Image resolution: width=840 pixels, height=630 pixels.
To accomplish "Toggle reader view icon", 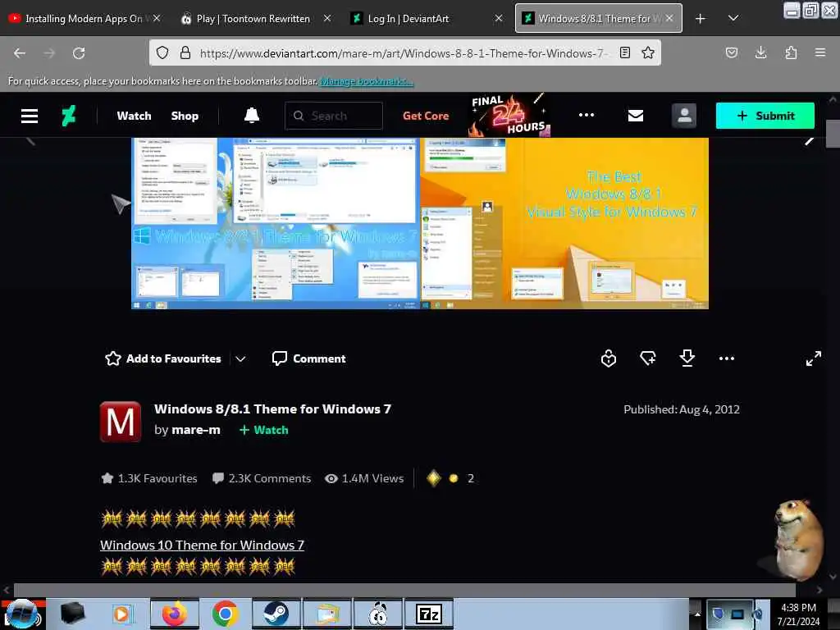I will (x=624, y=52).
